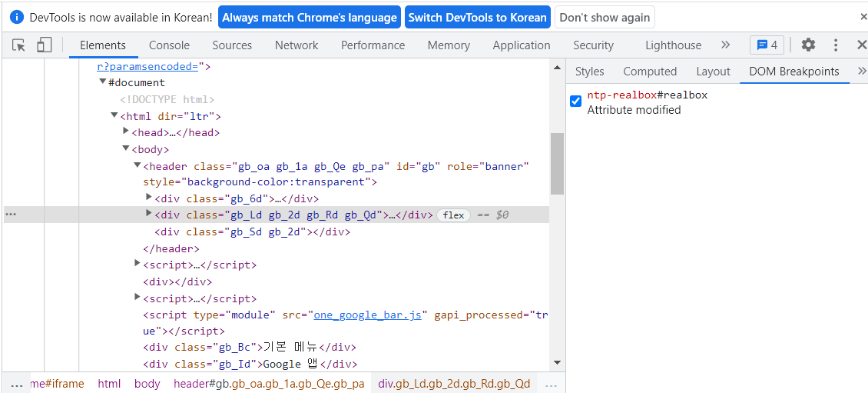
Task: Select the DOM Breakpoints pane
Action: click(x=794, y=72)
